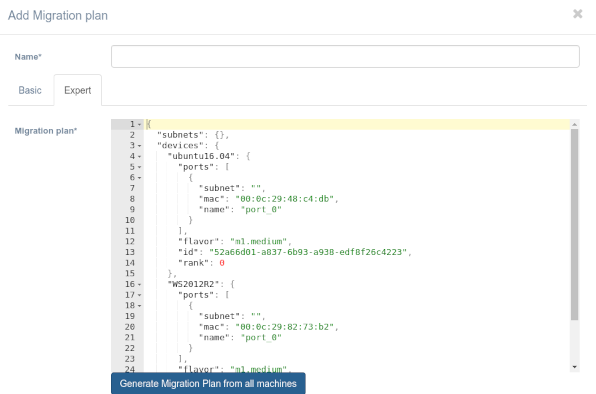Viewport: 596px width, 394px height.
Task: Click line number 12 in the gutter
Action: pyautogui.click(x=130, y=241)
